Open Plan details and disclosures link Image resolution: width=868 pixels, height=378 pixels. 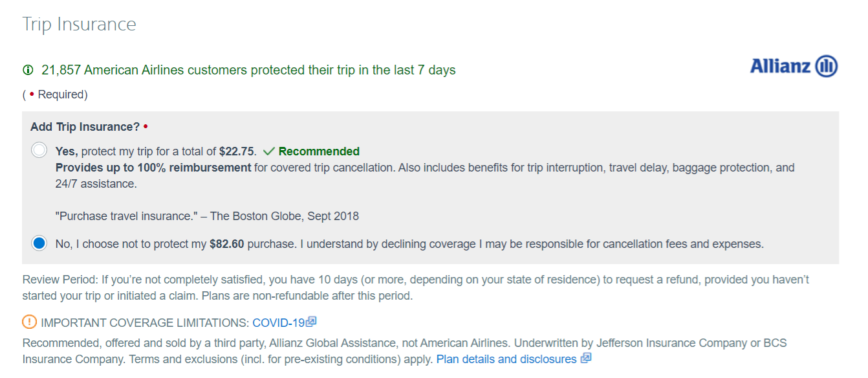click(506, 359)
